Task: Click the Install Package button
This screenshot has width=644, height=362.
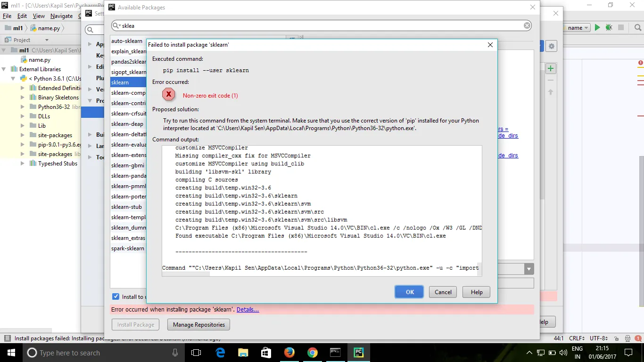Action: pos(136,324)
